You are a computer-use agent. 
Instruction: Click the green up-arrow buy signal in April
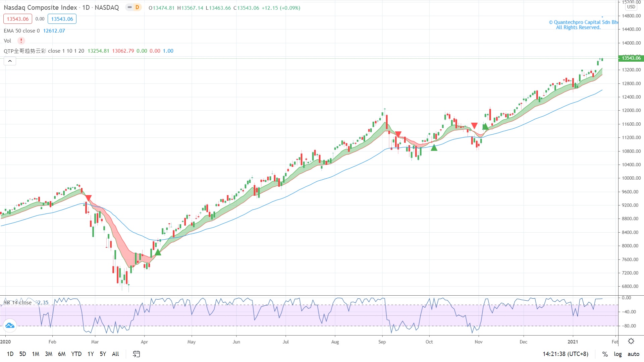(x=158, y=252)
